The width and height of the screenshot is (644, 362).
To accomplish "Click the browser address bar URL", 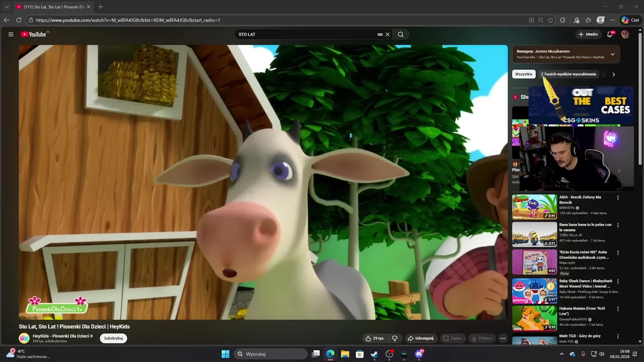I will [128, 20].
